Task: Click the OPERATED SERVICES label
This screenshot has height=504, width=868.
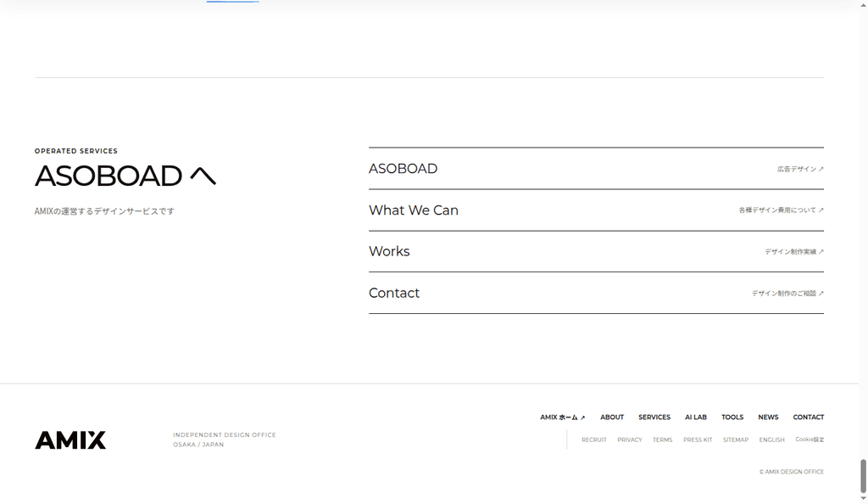Action: tap(75, 151)
